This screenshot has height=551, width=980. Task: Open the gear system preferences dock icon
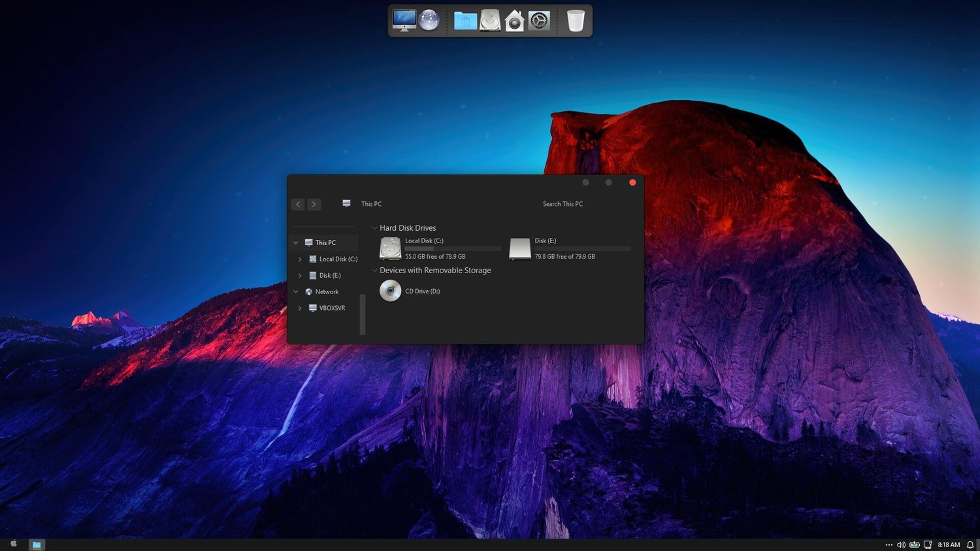[x=539, y=21]
